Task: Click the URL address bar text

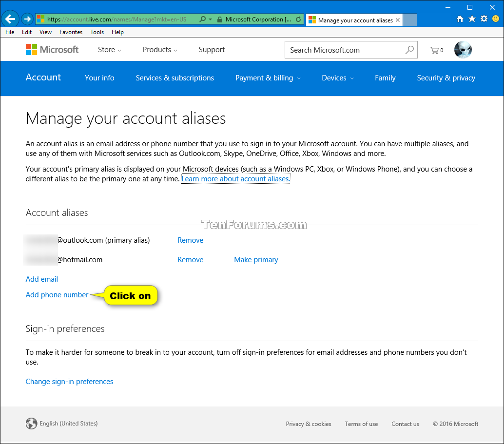Action: coord(116,19)
